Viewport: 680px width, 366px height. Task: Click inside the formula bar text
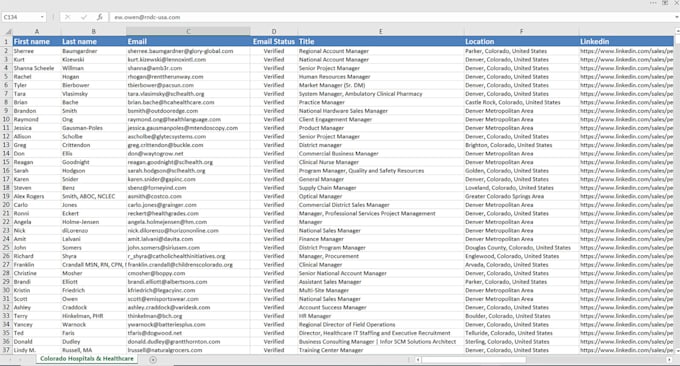(x=147, y=17)
